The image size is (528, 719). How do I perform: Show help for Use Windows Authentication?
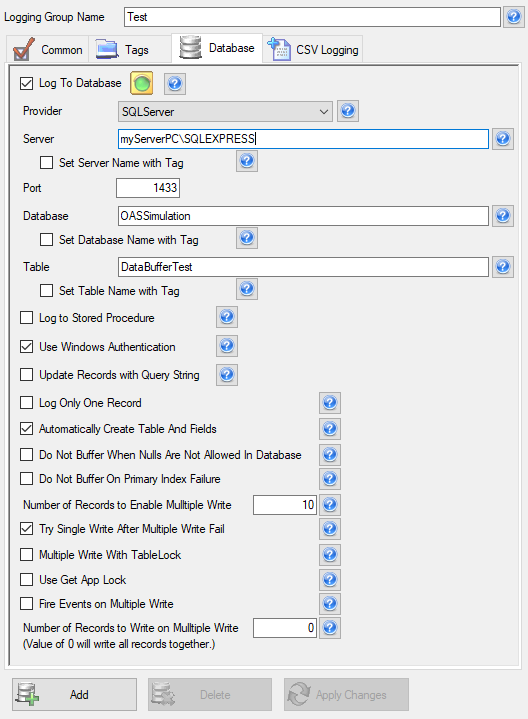click(227, 346)
